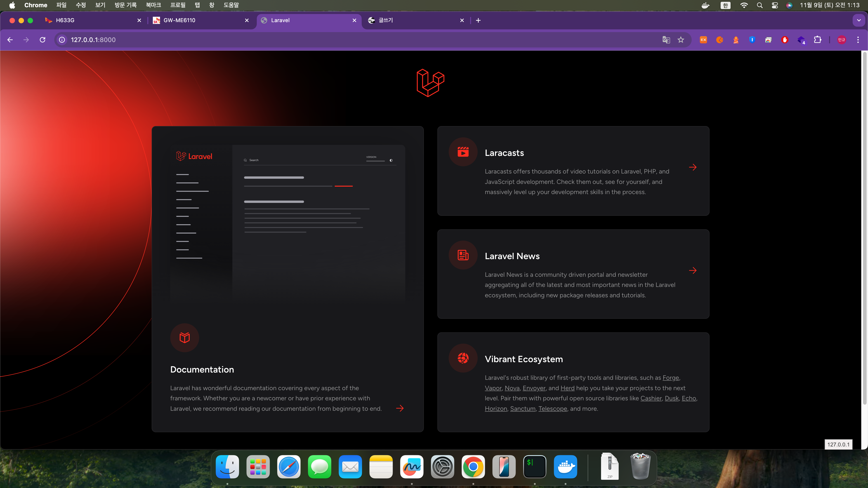Click the red Laravel logo at top
The height and width of the screenshot is (488, 868).
point(430,83)
